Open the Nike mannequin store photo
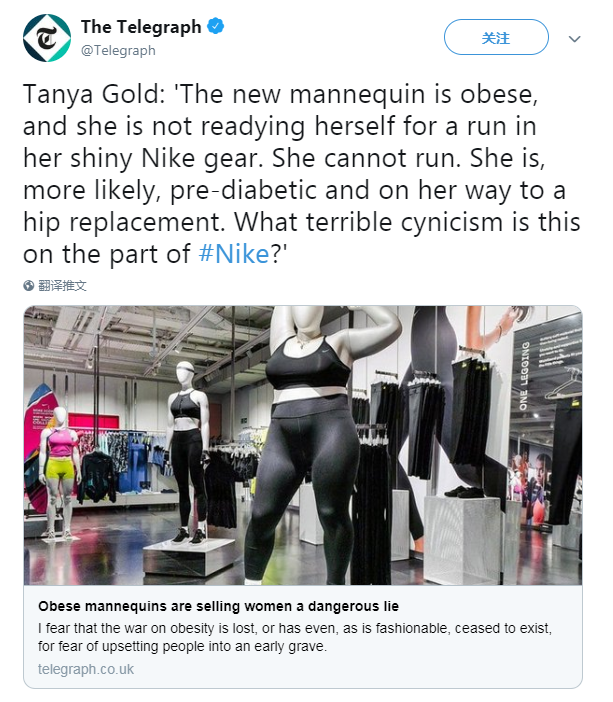This screenshot has height=702, width=613. [303, 445]
